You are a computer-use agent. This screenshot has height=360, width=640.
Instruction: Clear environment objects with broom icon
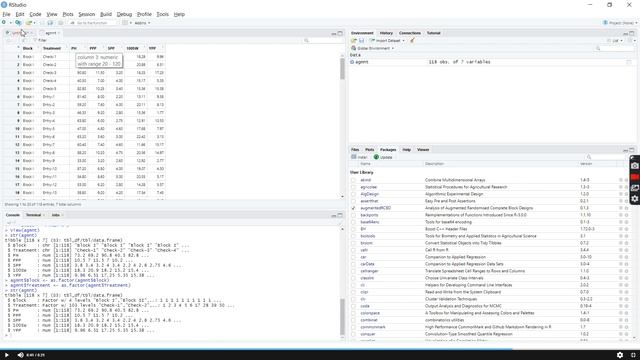pyautogui.click(x=412, y=40)
